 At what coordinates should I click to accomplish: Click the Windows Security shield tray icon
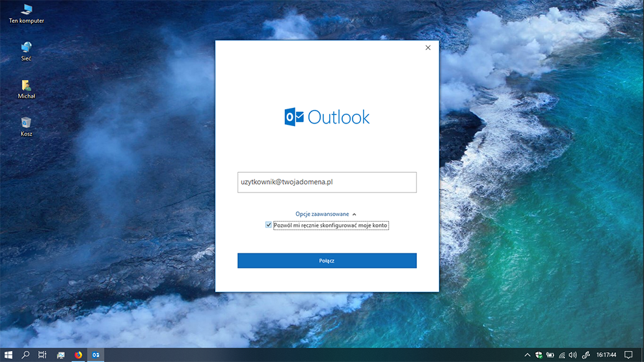539,355
